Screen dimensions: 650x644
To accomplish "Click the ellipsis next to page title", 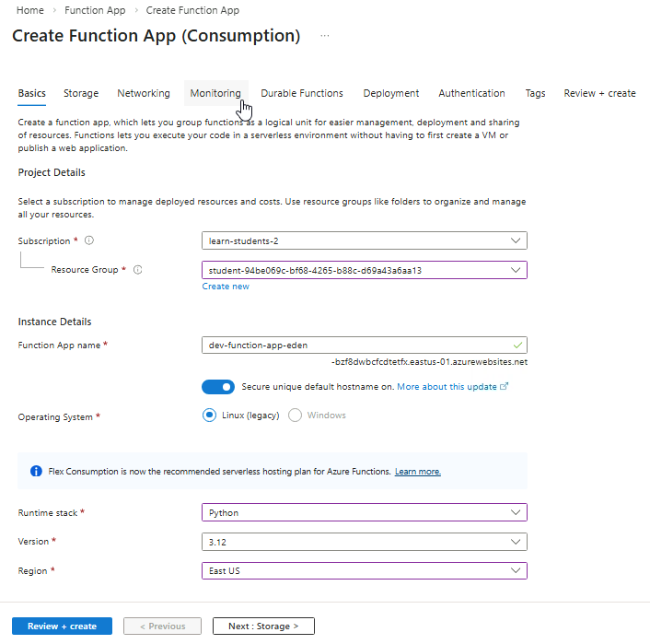I will pos(324,36).
